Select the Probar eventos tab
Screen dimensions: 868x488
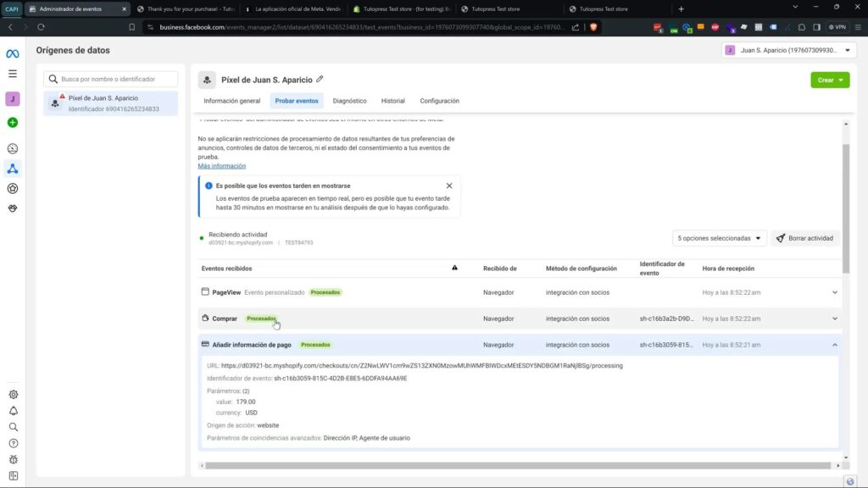[x=297, y=101]
